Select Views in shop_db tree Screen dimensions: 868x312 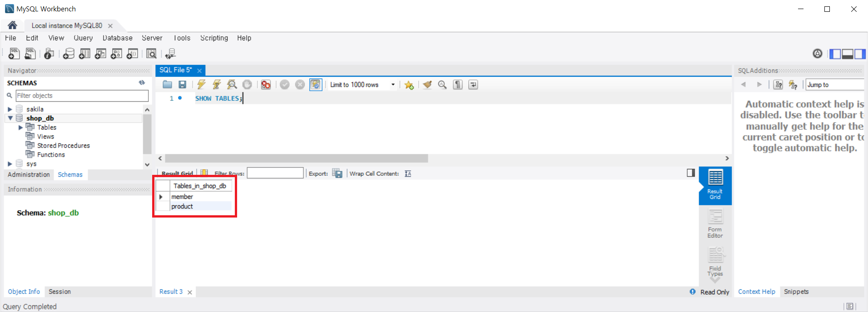45,137
